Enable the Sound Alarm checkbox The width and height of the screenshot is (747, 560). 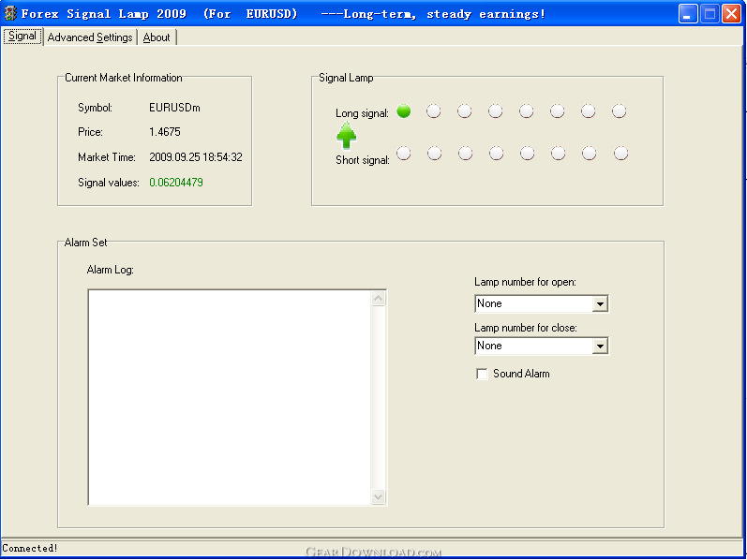point(482,374)
